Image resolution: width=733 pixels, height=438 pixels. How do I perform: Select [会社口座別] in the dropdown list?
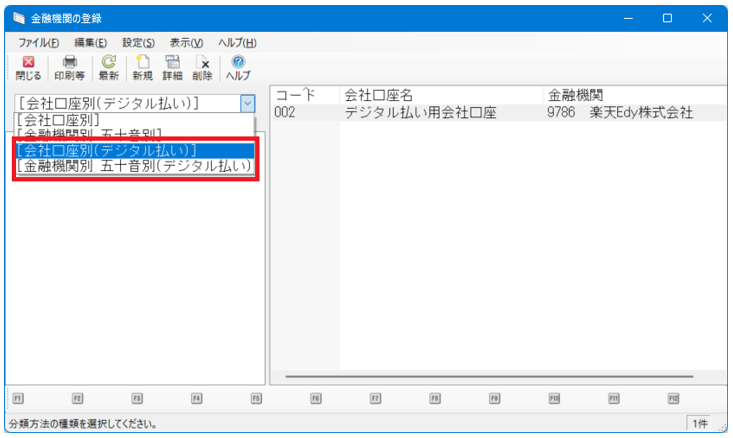(135, 120)
